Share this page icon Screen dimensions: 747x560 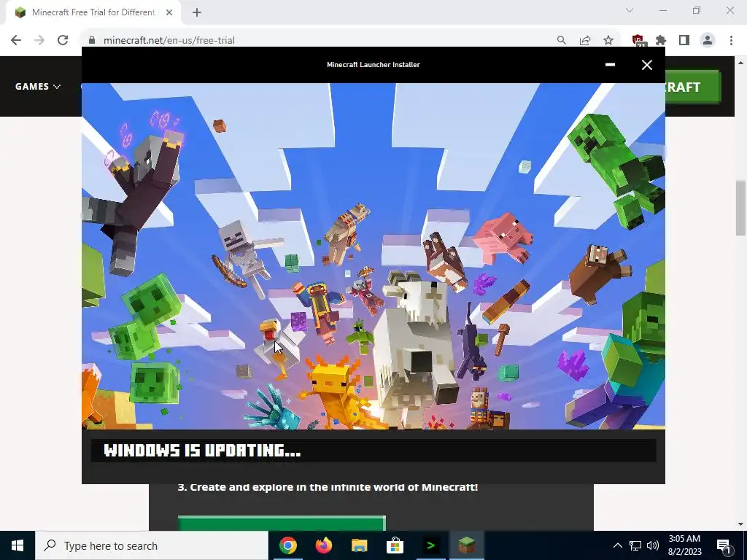(585, 41)
